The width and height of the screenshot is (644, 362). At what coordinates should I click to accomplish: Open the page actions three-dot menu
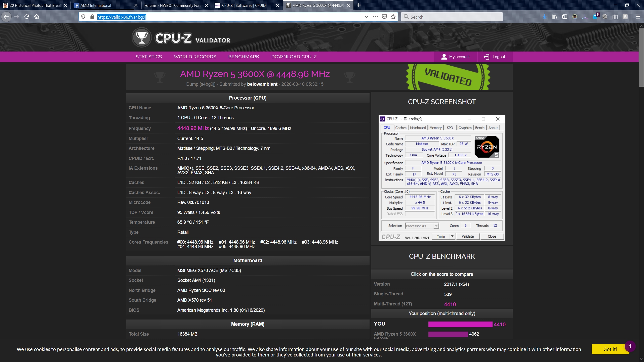pos(375,17)
